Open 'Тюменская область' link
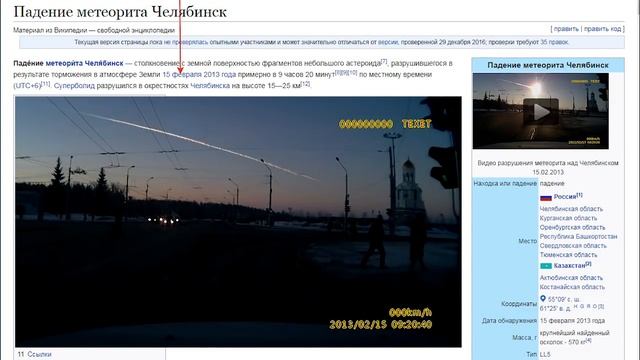 [568, 255]
